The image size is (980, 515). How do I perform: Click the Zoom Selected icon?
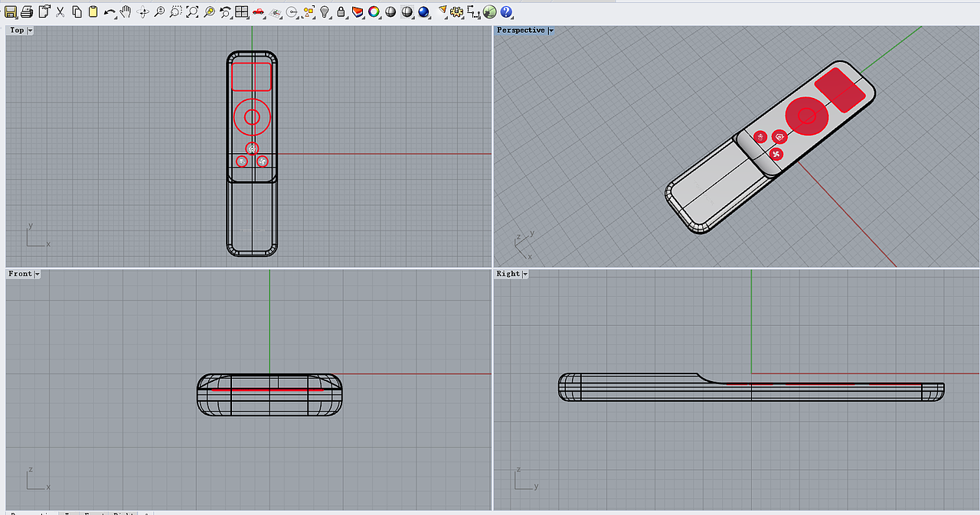point(209,11)
